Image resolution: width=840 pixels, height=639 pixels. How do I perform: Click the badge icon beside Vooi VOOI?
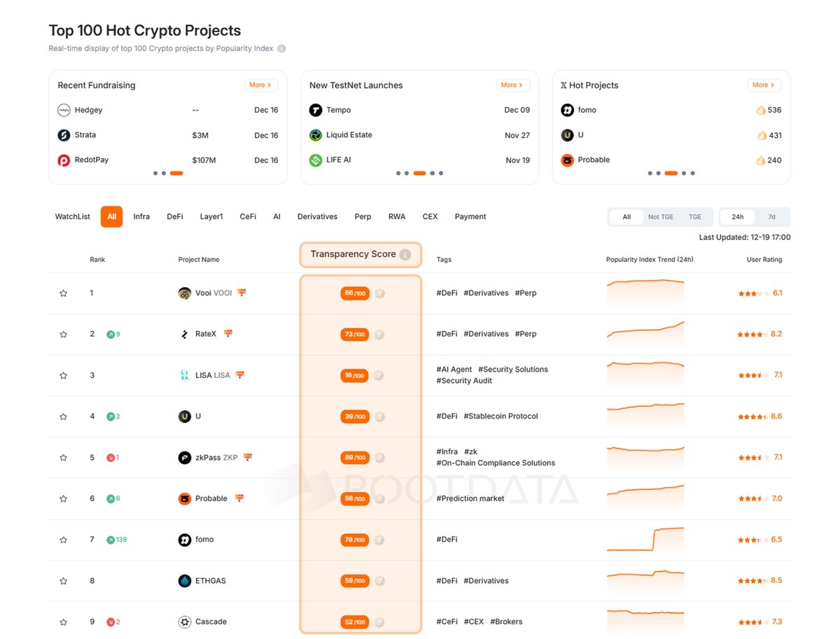[x=242, y=293]
